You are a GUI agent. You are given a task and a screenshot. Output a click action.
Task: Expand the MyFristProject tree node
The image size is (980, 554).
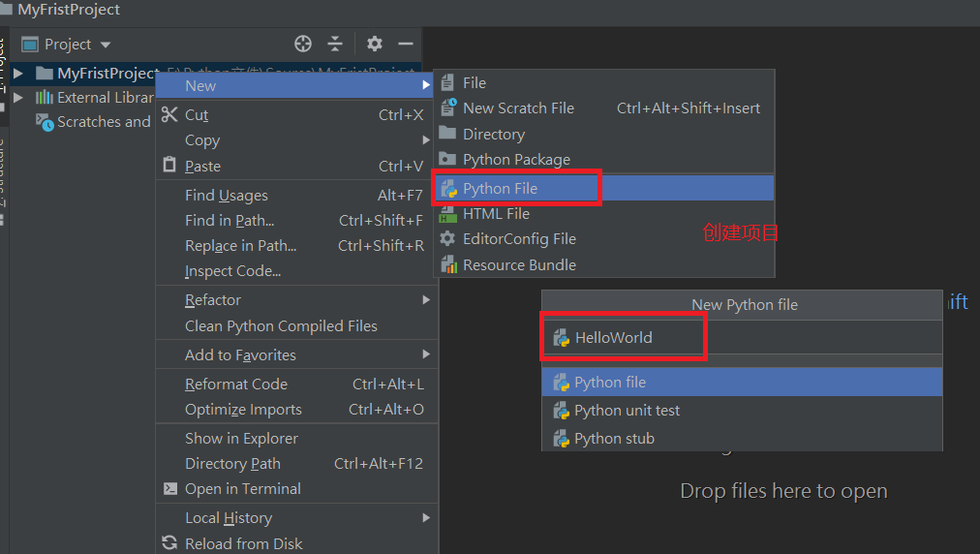pyautogui.click(x=17, y=74)
